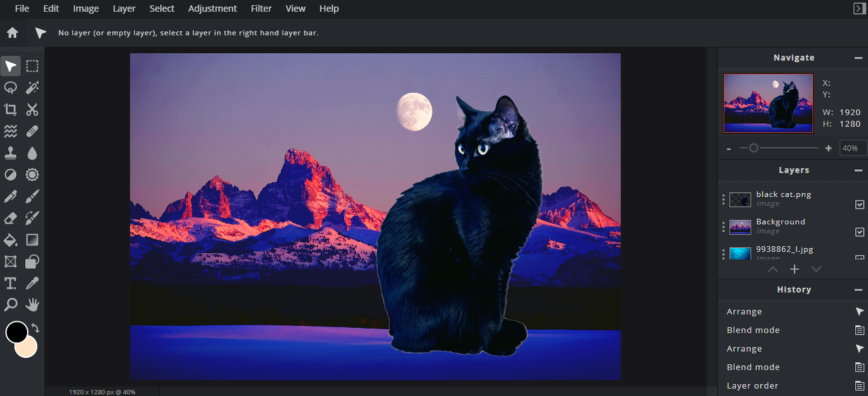This screenshot has height=396, width=868.
Task: Open the Filter menu
Action: tap(261, 8)
